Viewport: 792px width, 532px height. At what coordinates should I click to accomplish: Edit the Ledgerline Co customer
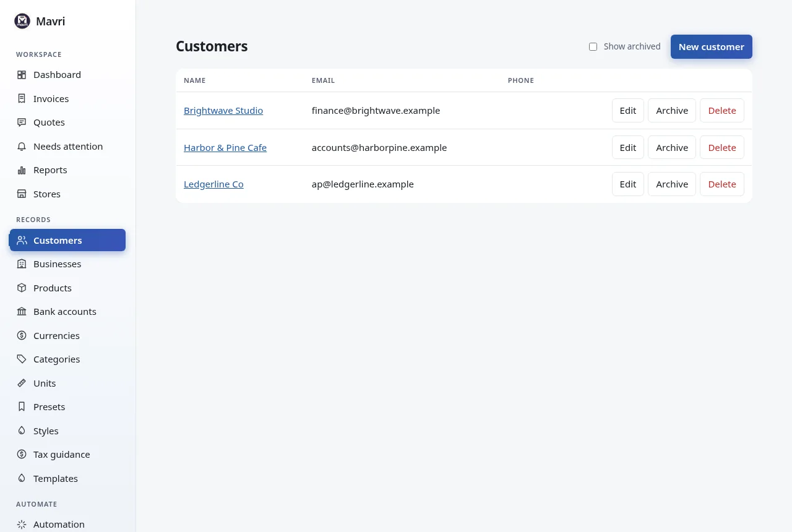pos(628,184)
